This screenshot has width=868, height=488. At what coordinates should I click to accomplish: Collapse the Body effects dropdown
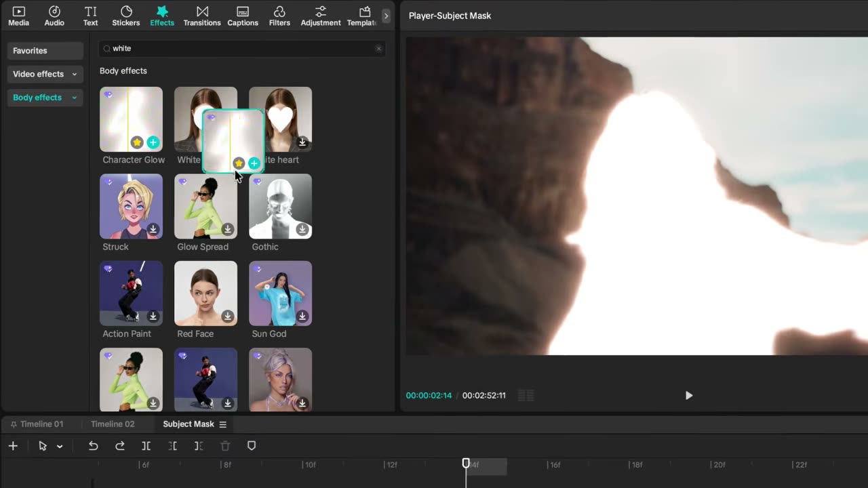[45, 98]
